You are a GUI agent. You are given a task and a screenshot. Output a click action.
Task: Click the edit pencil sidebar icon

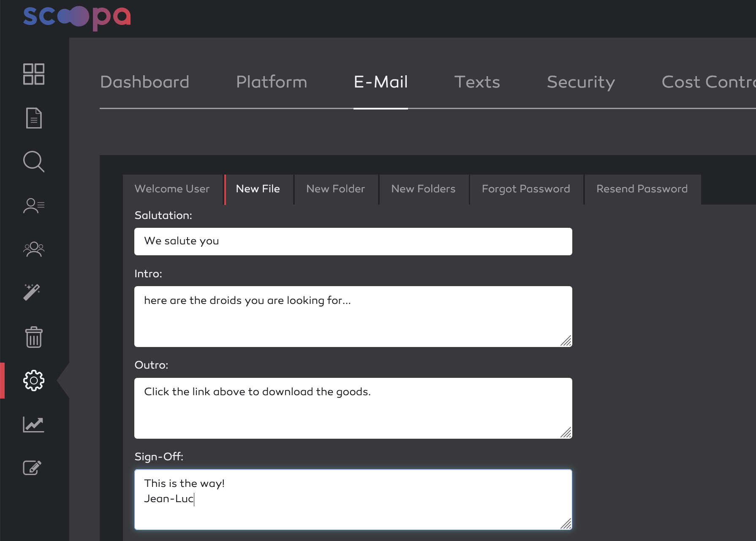[32, 468]
